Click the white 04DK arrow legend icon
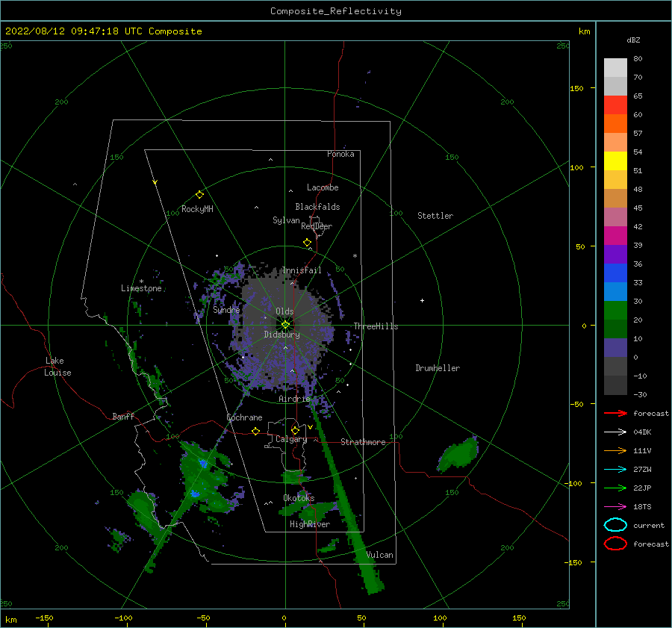This screenshot has width=672, height=628. (615, 432)
